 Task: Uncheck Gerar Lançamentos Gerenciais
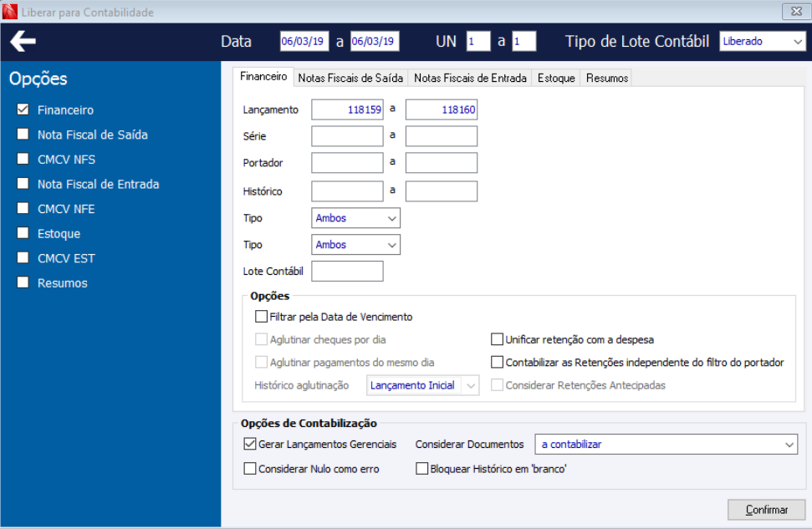(249, 444)
